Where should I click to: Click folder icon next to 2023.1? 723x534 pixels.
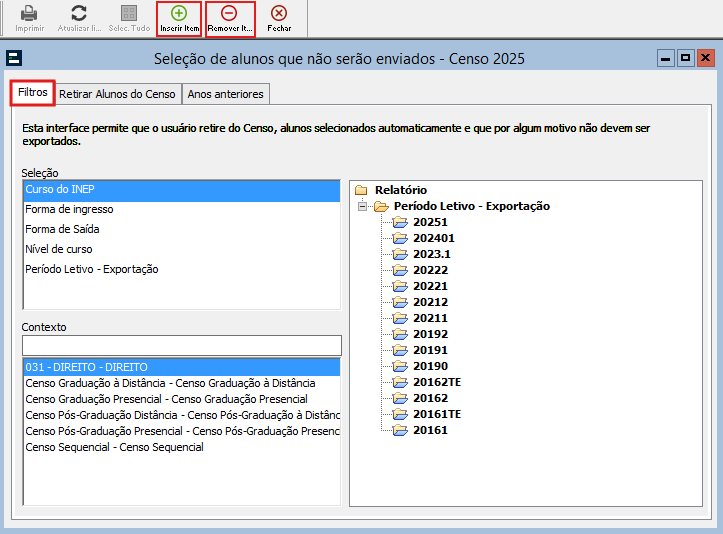pyautogui.click(x=400, y=254)
